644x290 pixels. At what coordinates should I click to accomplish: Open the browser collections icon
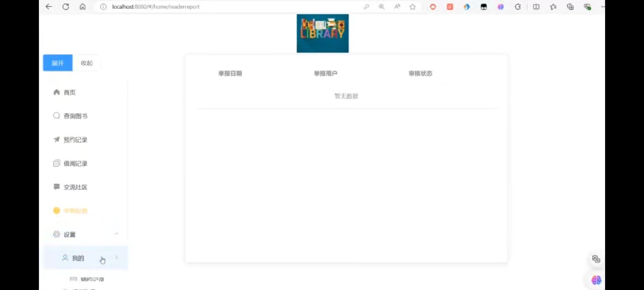click(x=570, y=7)
